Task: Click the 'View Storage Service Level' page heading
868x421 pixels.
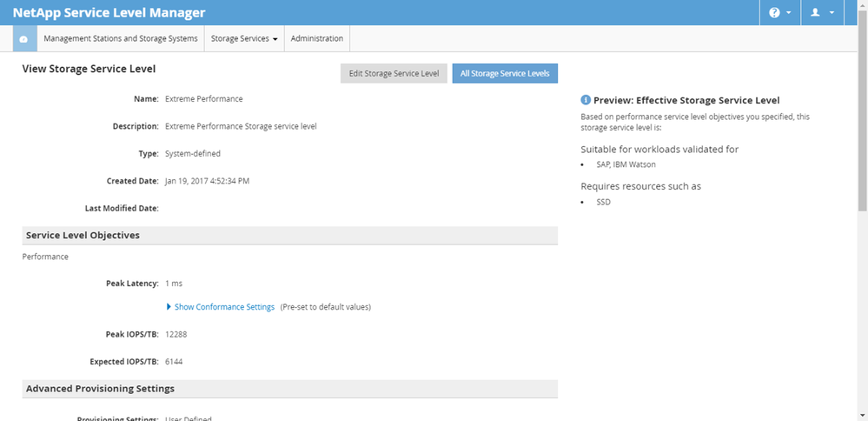Action: tap(89, 69)
